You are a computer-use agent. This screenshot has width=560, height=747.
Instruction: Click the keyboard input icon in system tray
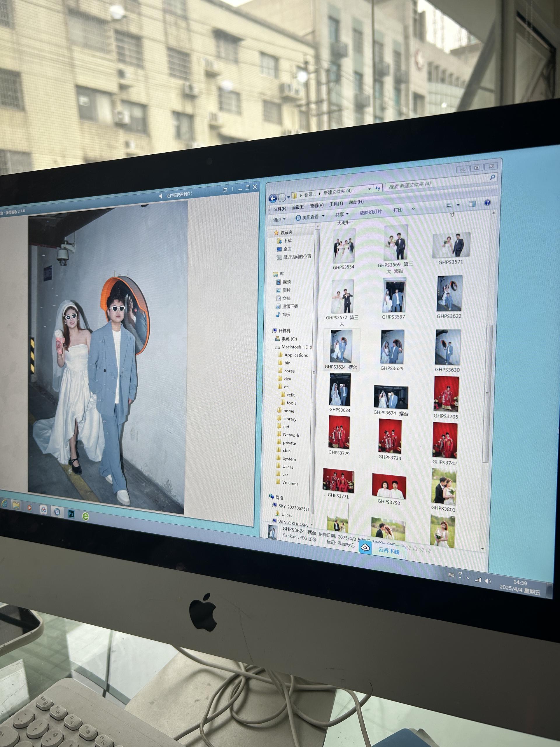pyautogui.click(x=451, y=575)
